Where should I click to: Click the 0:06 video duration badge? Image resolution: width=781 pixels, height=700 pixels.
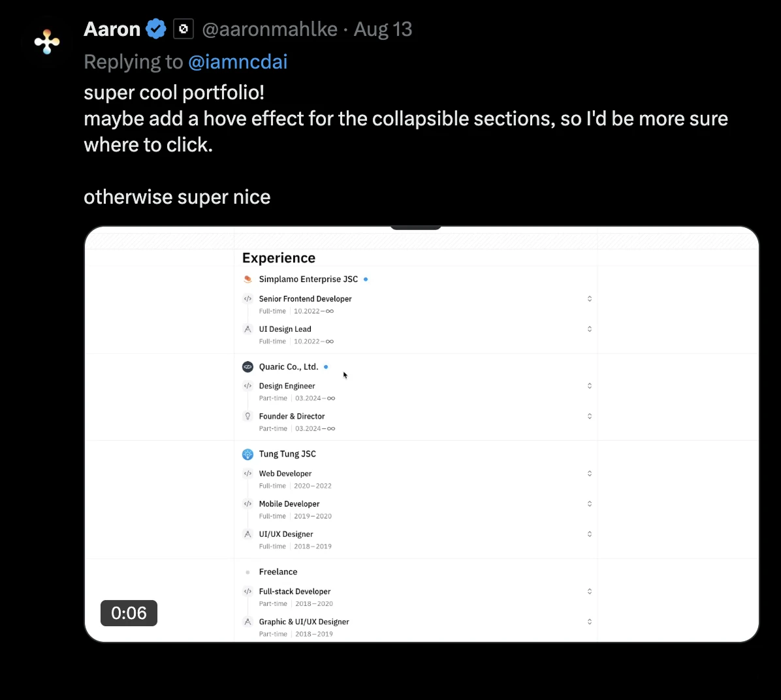point(129,613)
